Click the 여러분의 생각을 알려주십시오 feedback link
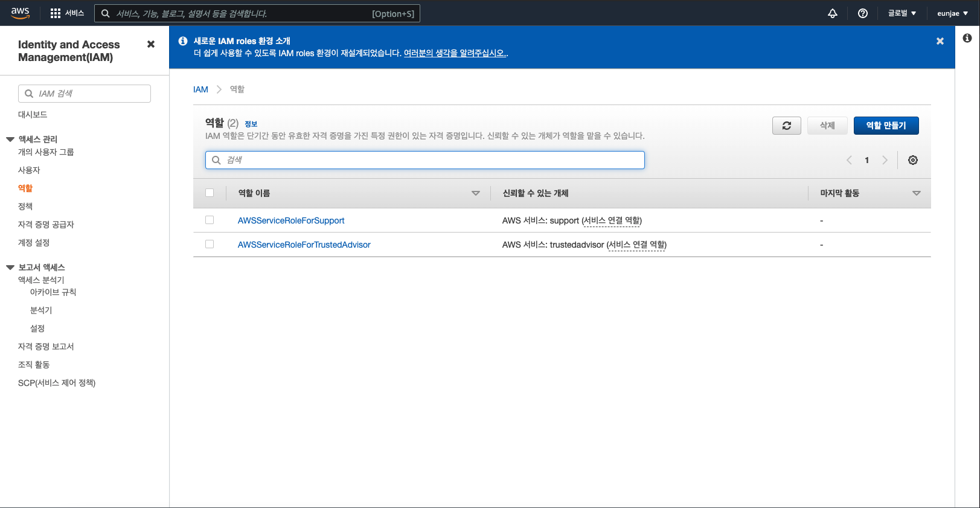Viewport: 980px width, 508px height. [x=455, y=53]
